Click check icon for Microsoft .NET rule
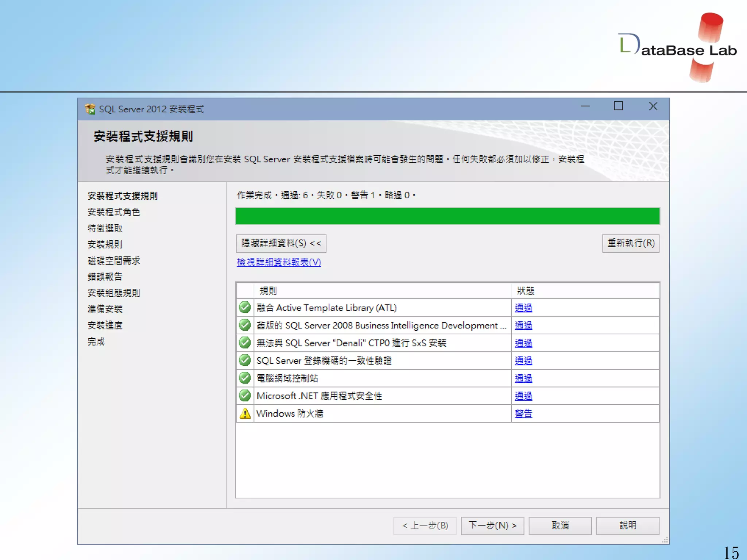The image size is (747, 560). pos(245,396)
